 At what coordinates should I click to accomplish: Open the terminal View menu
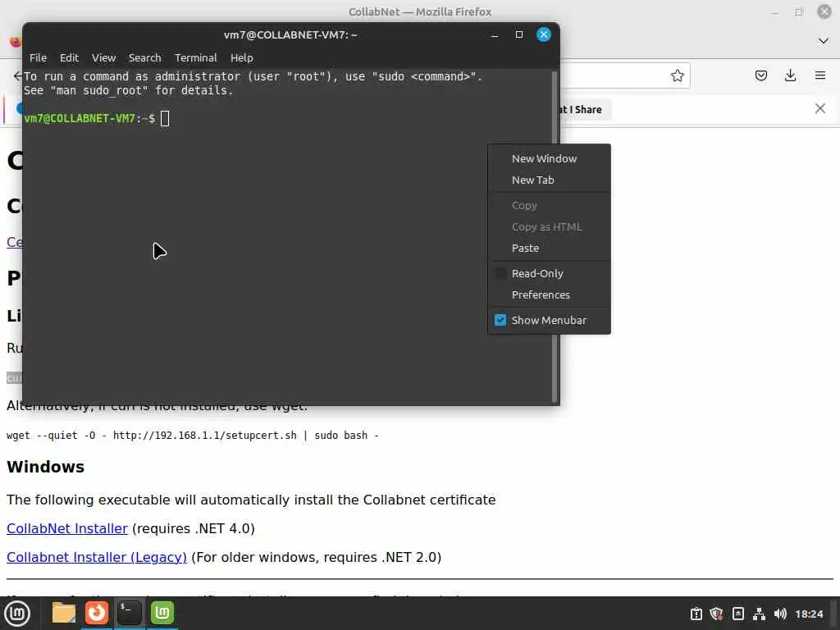pos(103,58)
